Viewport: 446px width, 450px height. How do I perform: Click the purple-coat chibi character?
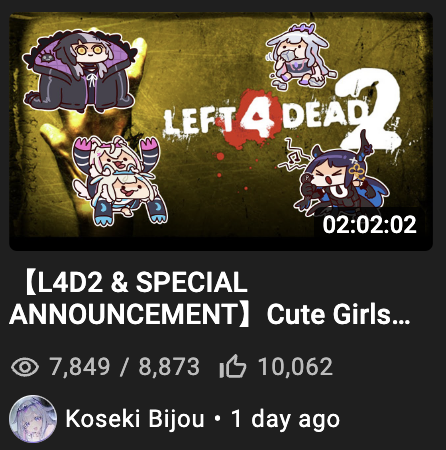click(80, 71)
